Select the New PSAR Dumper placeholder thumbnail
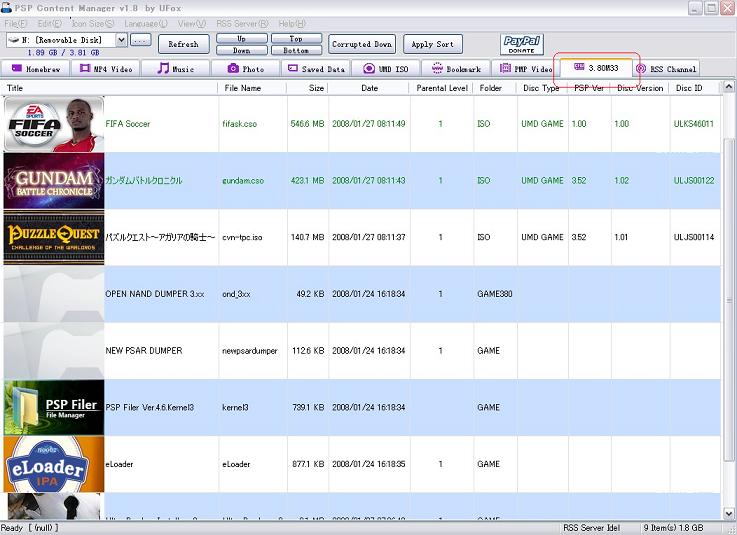737x535 pixels. click(54, 351)
